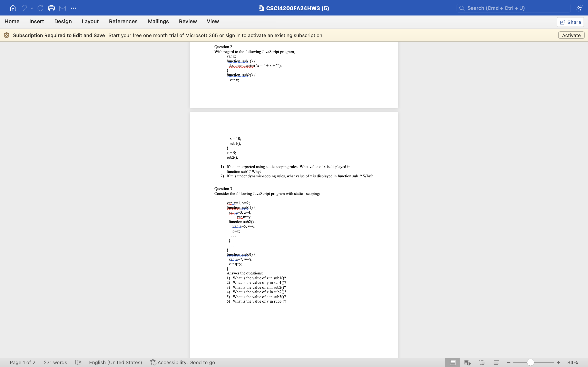The width and height of the screenshot is (588, 367).
Task: Open the collaboration people icon
Action: pos(579,8)
